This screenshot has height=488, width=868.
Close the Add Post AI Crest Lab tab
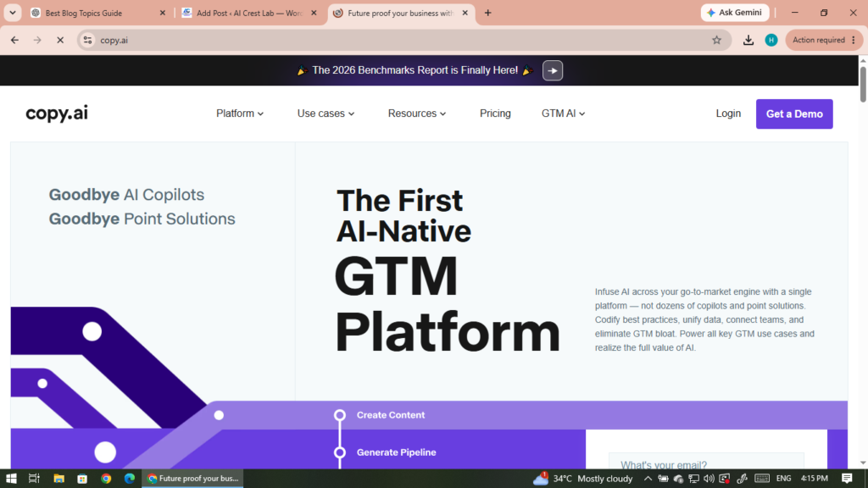[314, 13]
